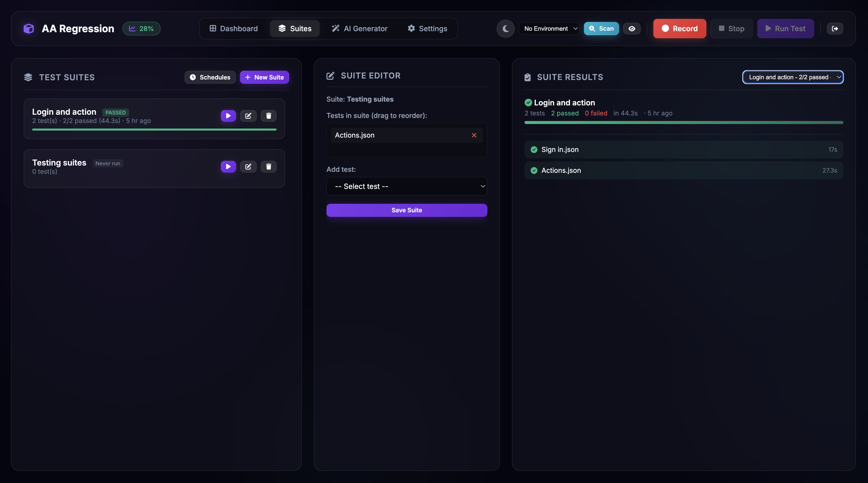The image size is (868, 483).
Task: Edit the Testing suites suite
Action: point(248,167)
